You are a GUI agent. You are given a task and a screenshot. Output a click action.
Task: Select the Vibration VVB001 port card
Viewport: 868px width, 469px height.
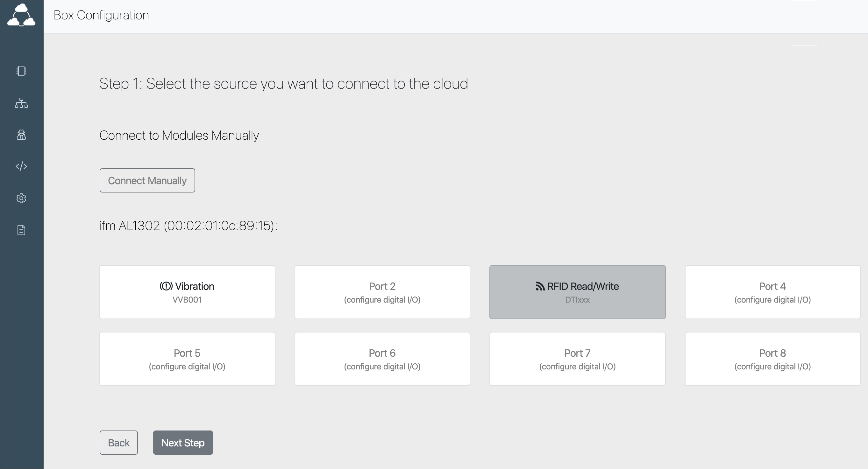187,292
